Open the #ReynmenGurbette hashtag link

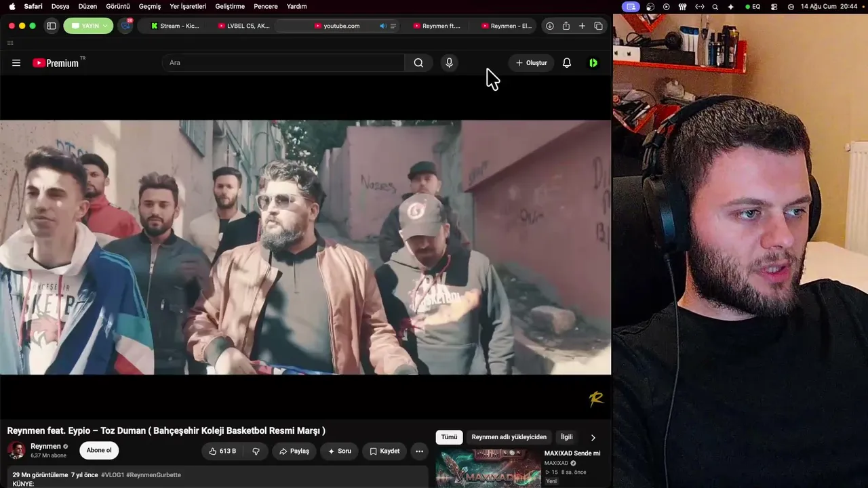(153, 475)
